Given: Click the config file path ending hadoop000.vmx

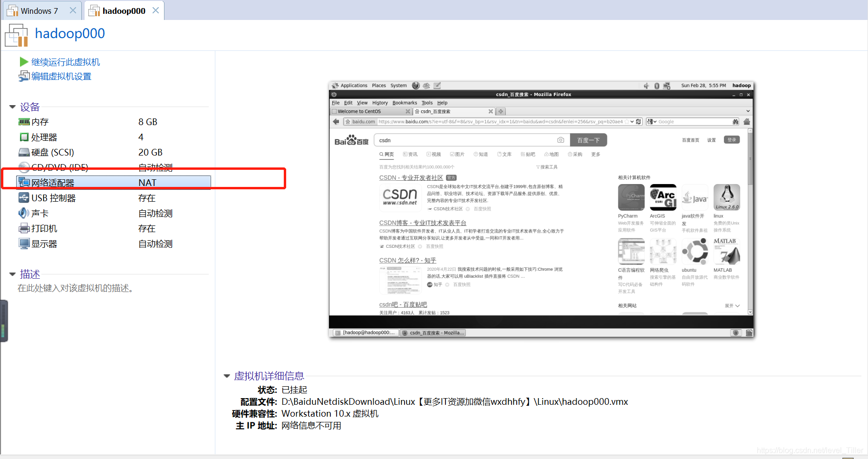Looking at the screenshot, I should pos(455,402).
